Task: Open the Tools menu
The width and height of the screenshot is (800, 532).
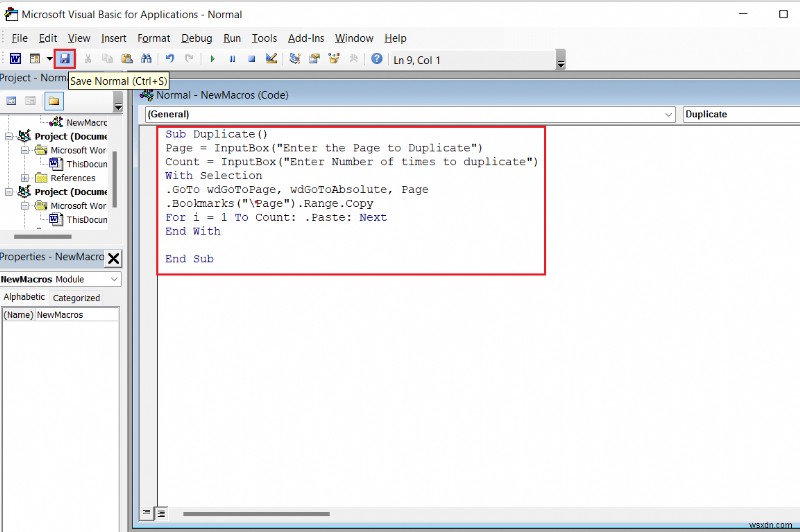Action: [x=264, y=38]
